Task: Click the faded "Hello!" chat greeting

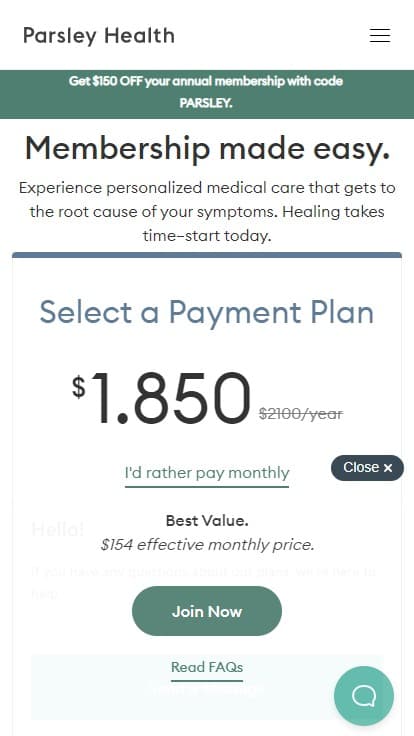Action: pyautogui.click(x=58, y=529)
